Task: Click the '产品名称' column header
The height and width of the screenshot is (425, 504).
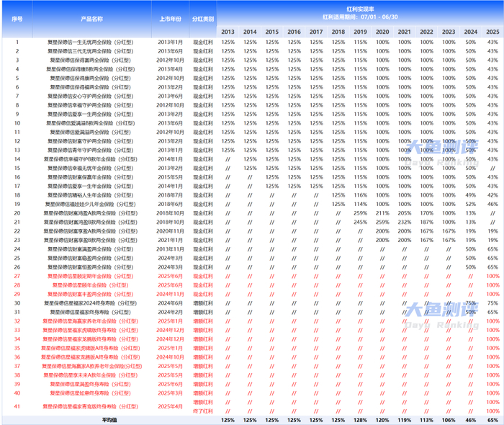Action: coord(91,19)
